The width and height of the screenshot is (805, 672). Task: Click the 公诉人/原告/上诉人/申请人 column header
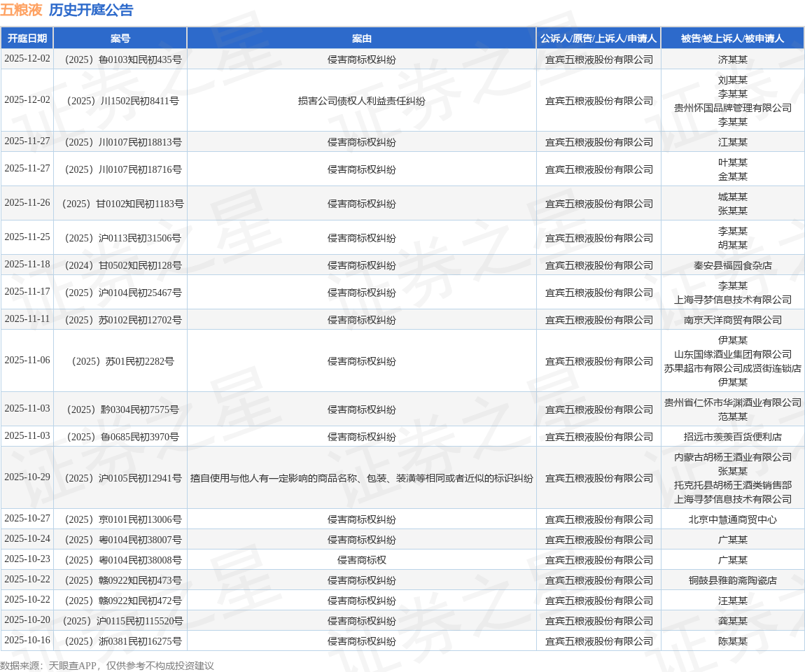[598, 38]
